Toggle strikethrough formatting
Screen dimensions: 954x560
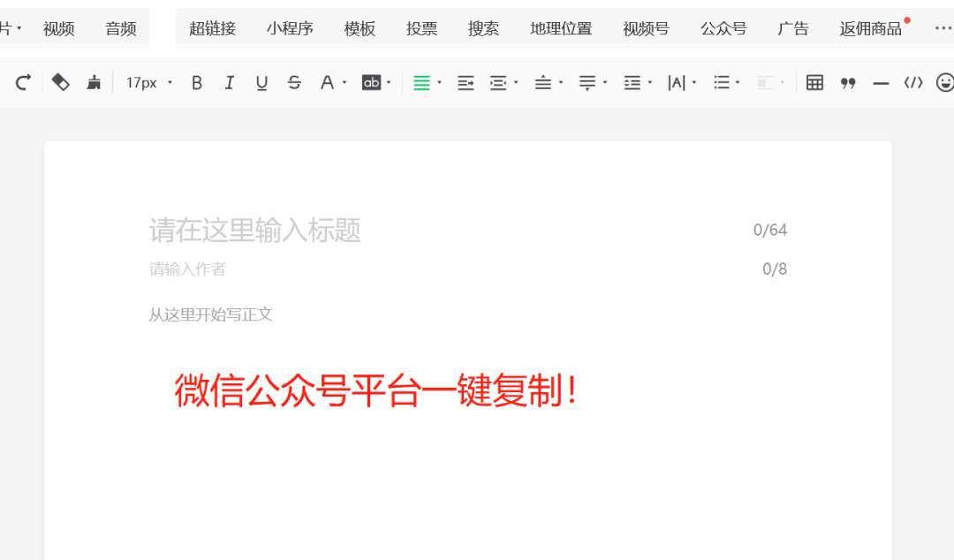pos(294,82)
